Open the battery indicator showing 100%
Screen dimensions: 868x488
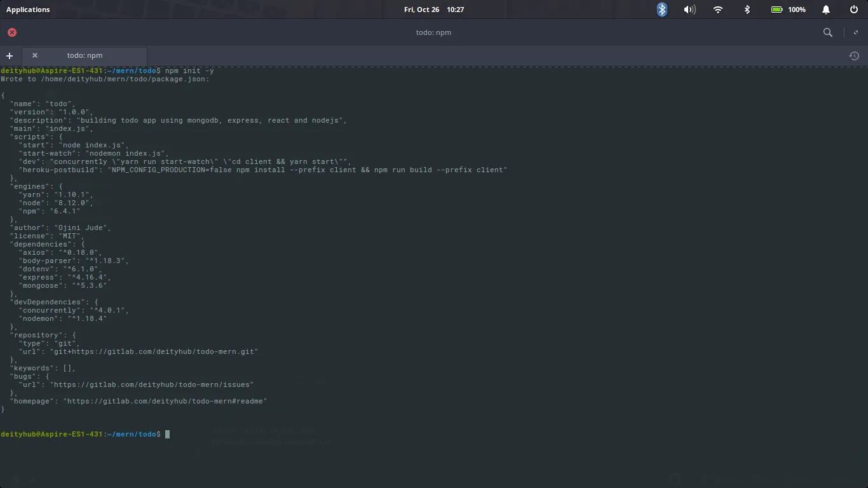pyautogui.click(x=788, y=10)
